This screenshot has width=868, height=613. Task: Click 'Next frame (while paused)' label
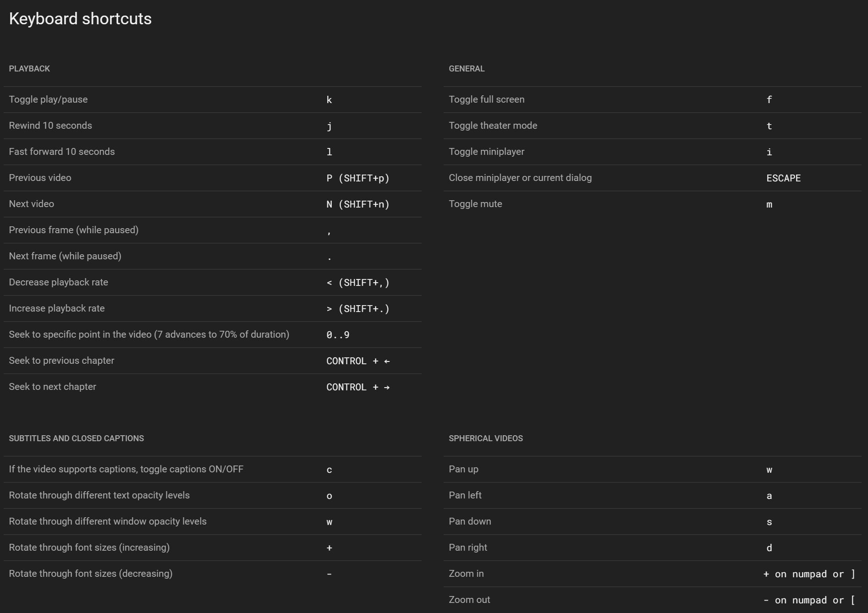[65, 256]
